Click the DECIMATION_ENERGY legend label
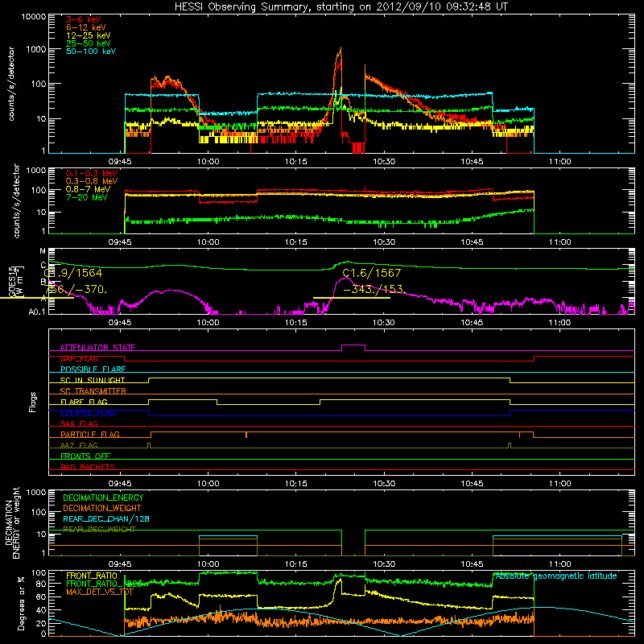644x644 pixels. [103, 497]
